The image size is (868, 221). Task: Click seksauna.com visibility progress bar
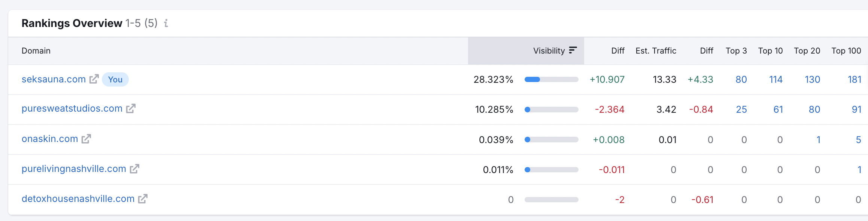coord(551,79)
